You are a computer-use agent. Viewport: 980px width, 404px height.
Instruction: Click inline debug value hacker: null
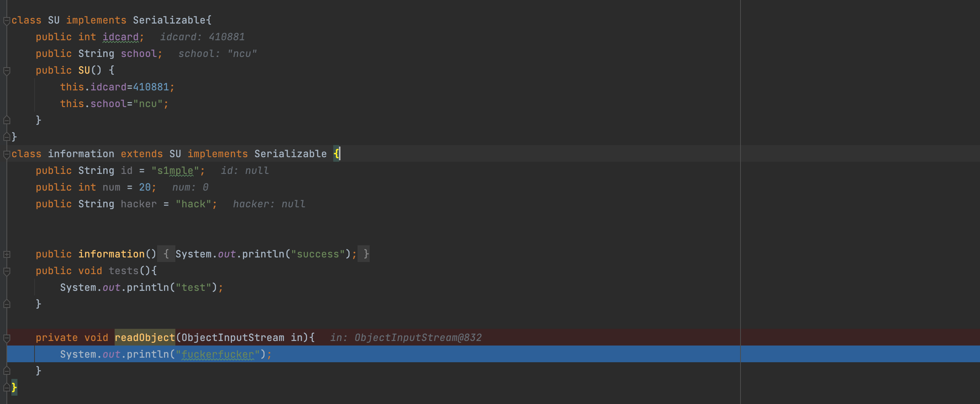(269, 204)
